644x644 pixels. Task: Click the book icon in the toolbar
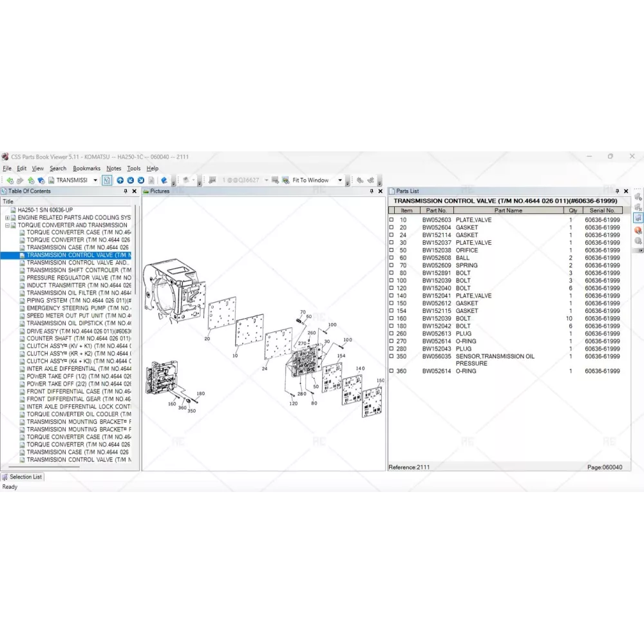point(164,180)
